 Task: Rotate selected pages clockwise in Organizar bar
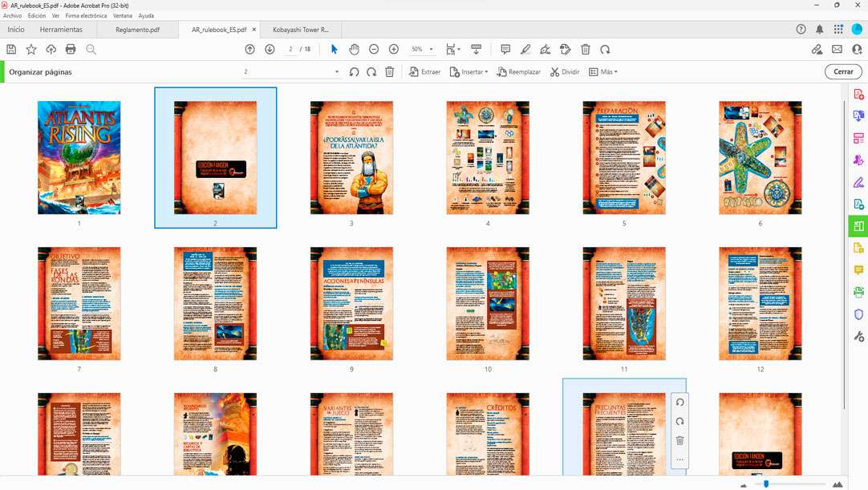click(371, 72)
